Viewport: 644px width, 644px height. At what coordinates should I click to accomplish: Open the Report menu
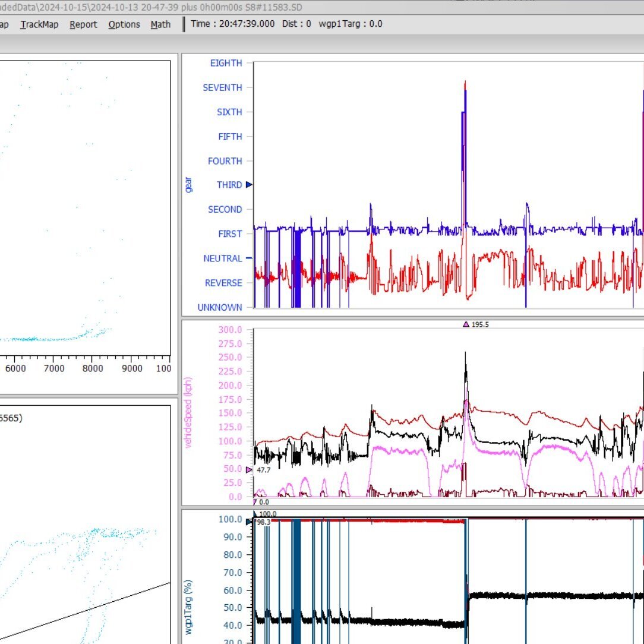83,24
